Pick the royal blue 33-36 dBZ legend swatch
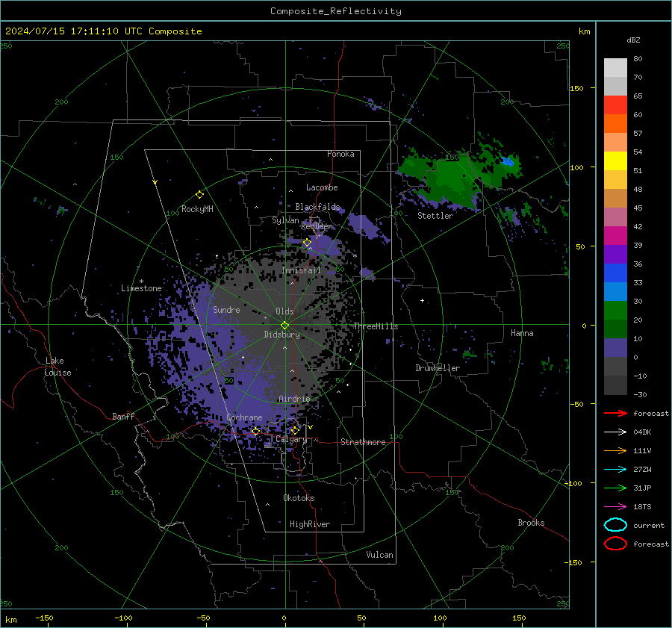 615,273
